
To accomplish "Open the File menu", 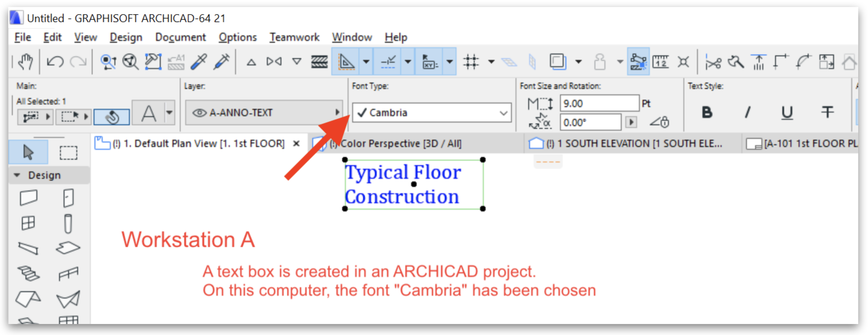I will [23, 37].
